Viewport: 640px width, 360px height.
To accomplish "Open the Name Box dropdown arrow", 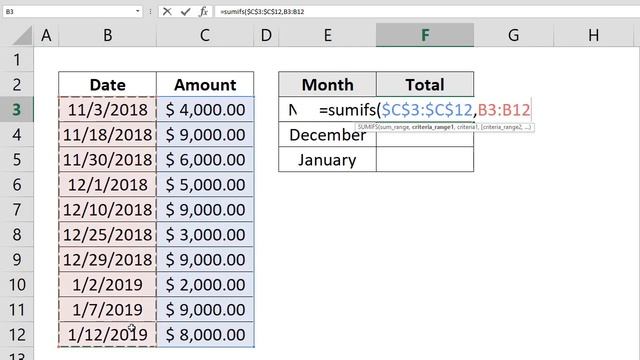I will 137,11.
